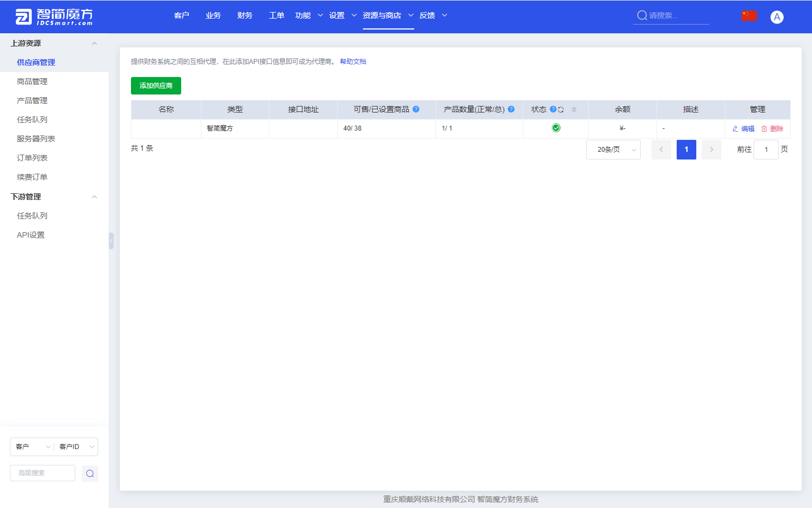Image resolution: width=812 pixels, height=508 pixels.
Task: Click the 智简魔方 logo in the header
Action: pyautogui.click(x=55, y=16)
